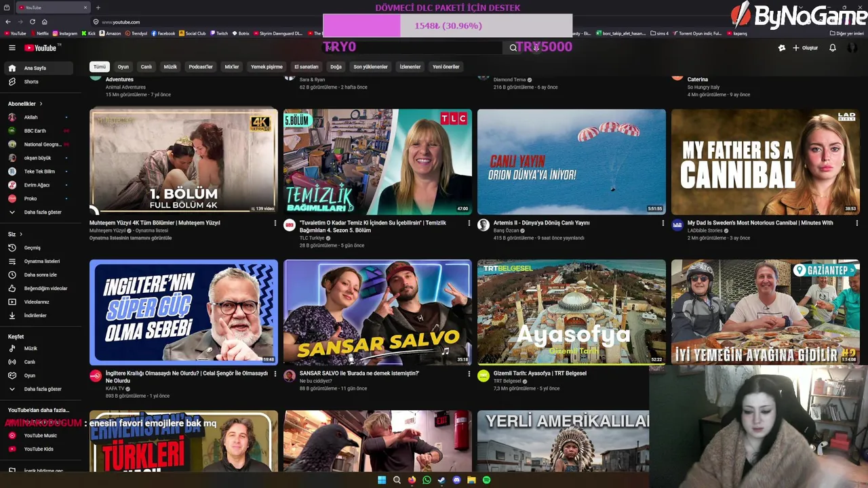
Task: Open options menu for Artemis II video
Action: click(x=663, y=223)
